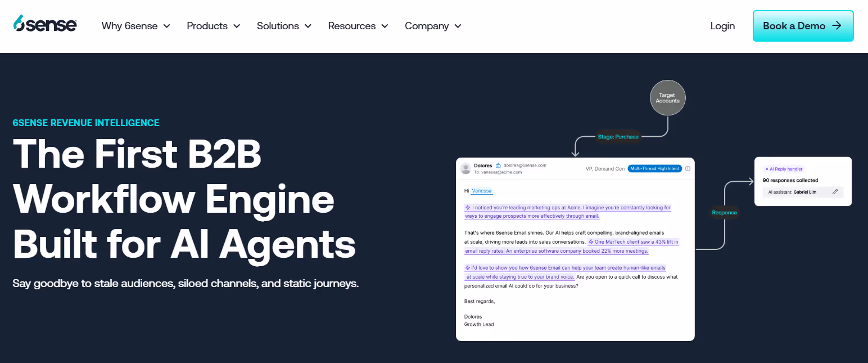Screen dimensions: 868x363
Task: Click the Book a Demo button
Action: point(803,26)
